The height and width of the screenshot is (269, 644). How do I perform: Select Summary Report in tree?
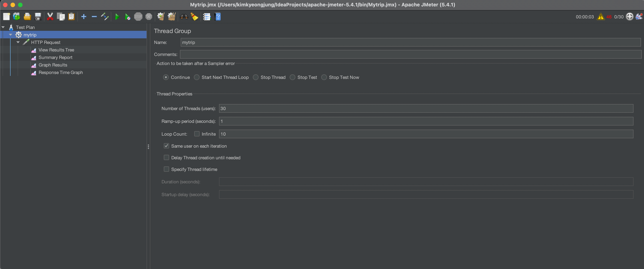(x=55, y=57)
